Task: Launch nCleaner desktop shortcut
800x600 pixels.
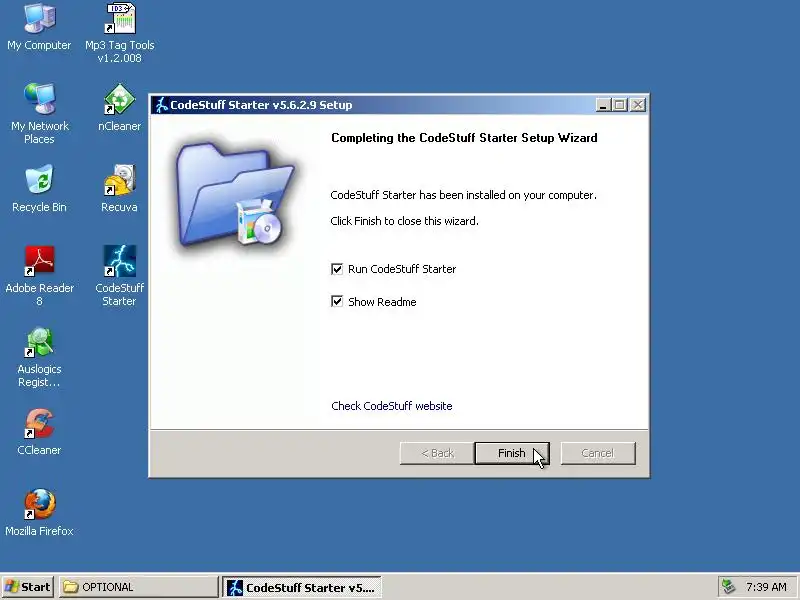Action: pyautogui.click(x=119, y=107)
